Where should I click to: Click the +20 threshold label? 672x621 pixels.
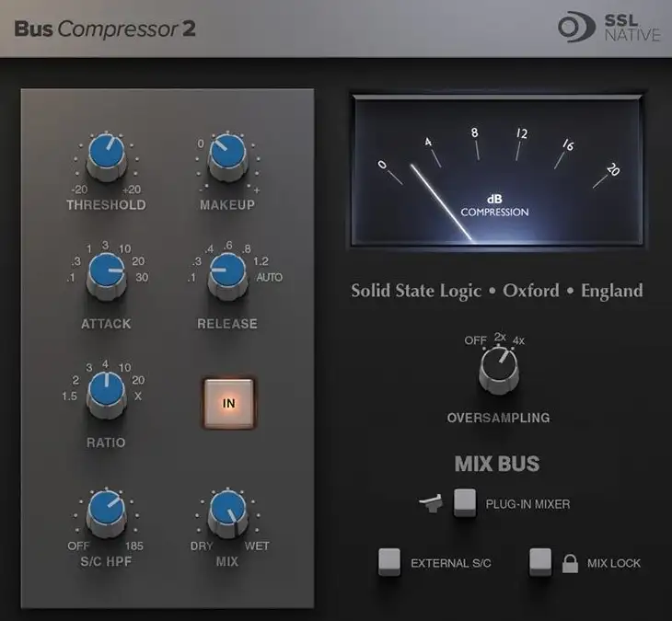[x=132, y=190]
